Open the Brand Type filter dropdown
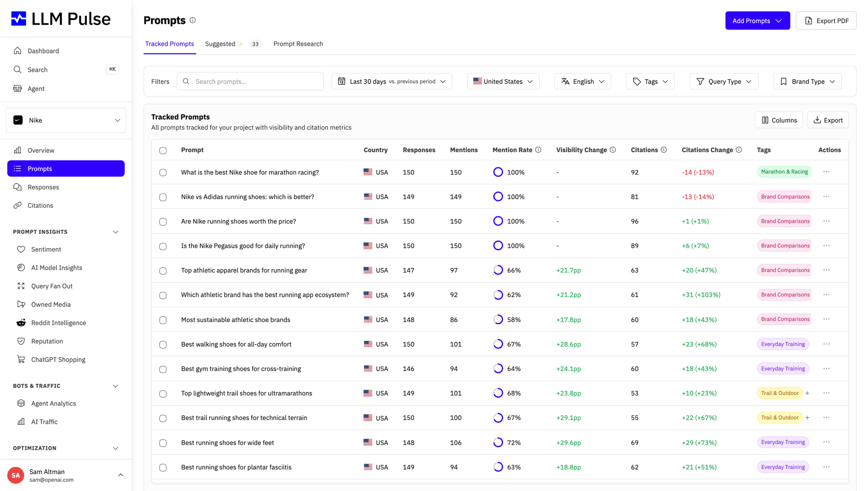 (807, 81)
